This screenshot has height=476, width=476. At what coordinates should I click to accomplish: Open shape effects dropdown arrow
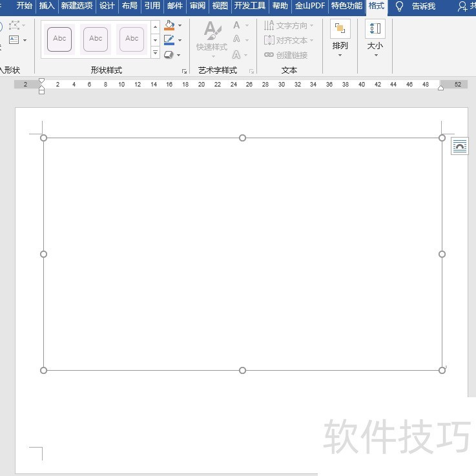point(178,55)
